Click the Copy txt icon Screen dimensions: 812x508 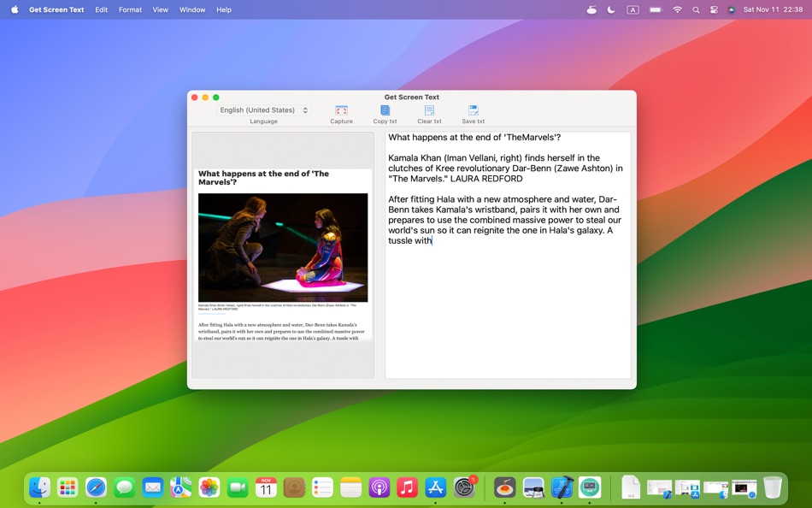pyautogui.click(x=385, y=110)
